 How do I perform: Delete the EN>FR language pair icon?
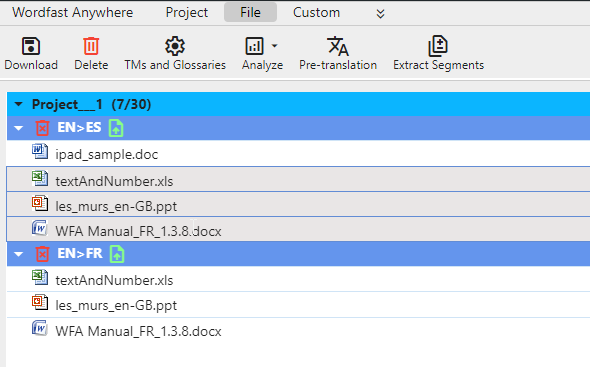42,254
